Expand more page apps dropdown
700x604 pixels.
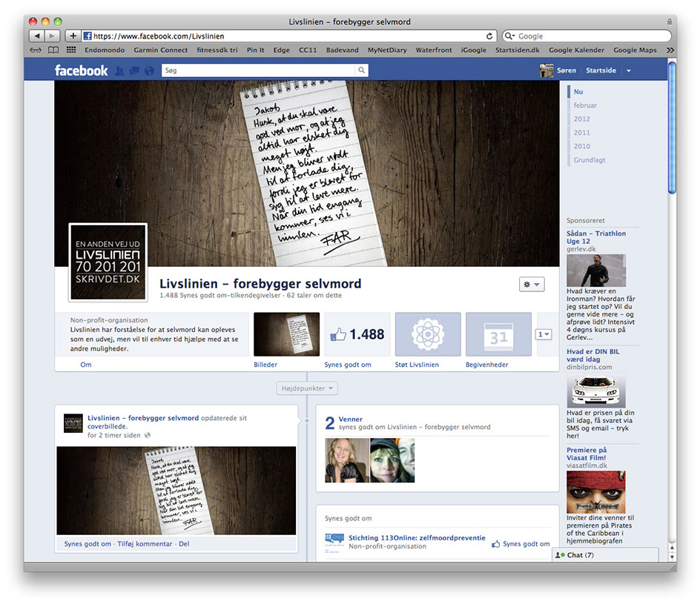(544, 334)
